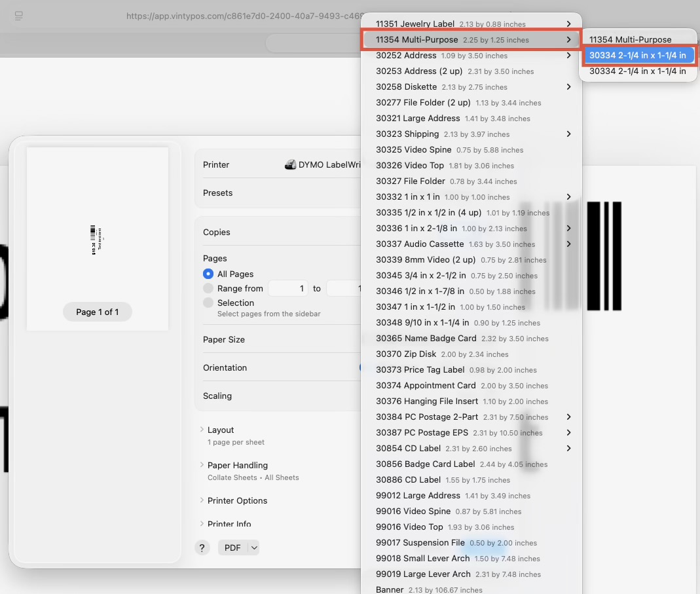Open submenu arrow for 30323 Shipping
Image resolution: width=700 pixels, height=594 pixels.
(568, 134)
